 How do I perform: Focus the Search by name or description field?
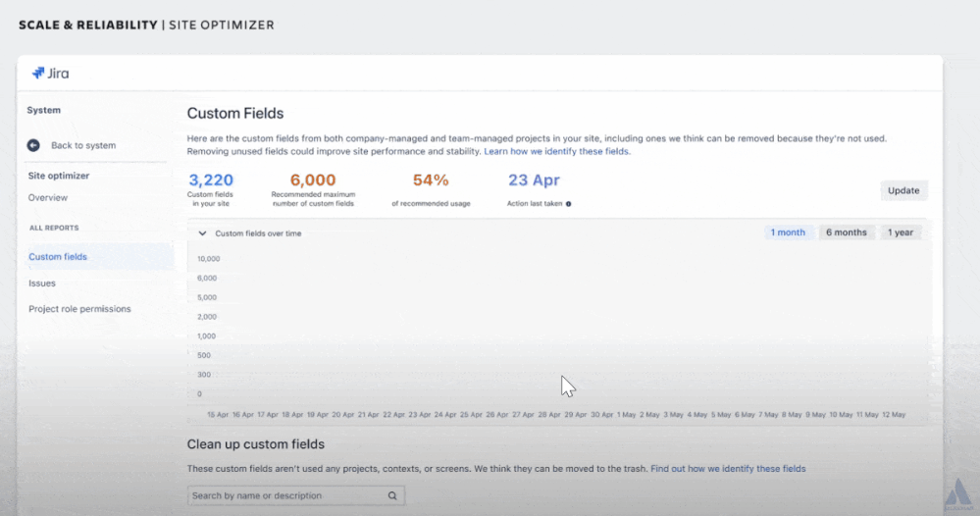pos(295,495)
